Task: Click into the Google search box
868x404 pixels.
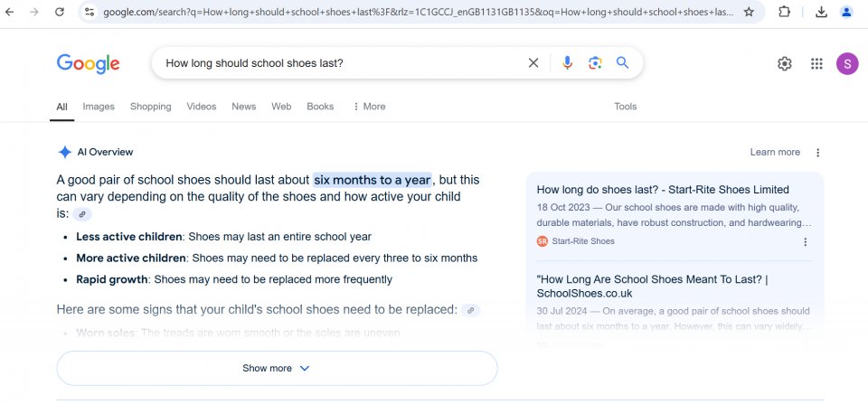Action: [344, 63]
